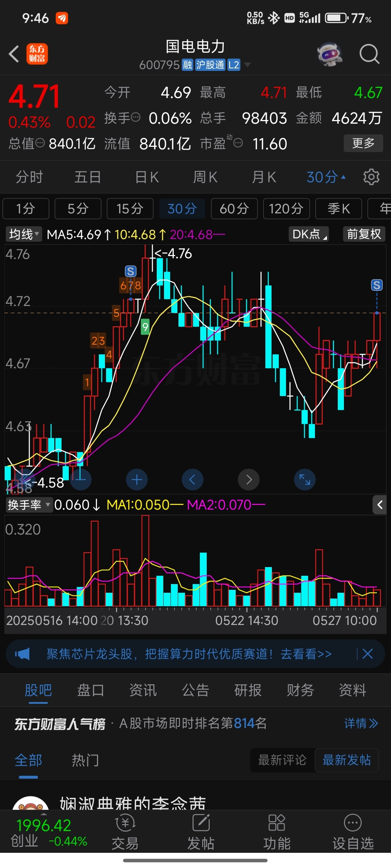This screenshot has width=391, height=868.
Task: Switch to 最新发帖 sort
Action: point(347,760)
